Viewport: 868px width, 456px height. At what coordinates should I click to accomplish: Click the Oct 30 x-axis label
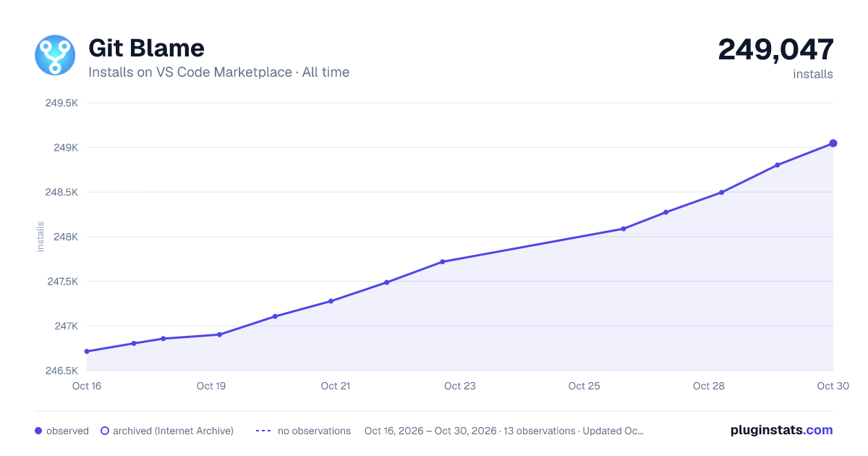click(x=832, y=386)
